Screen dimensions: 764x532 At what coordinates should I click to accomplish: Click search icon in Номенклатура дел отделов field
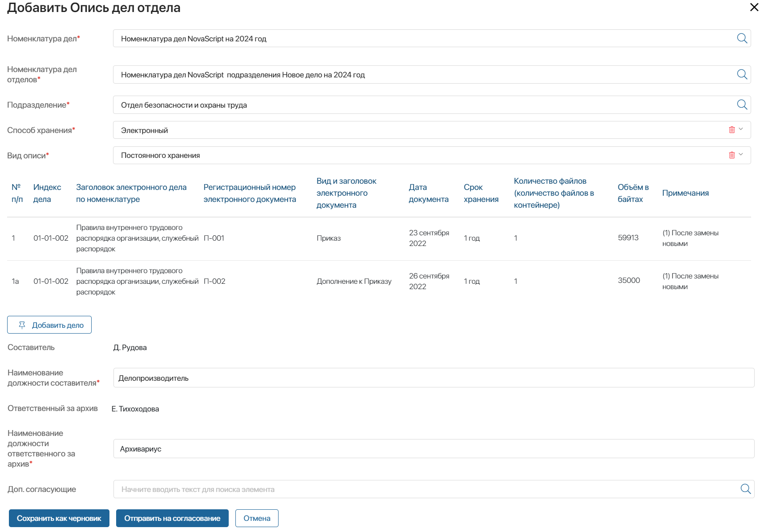(742, 74)
